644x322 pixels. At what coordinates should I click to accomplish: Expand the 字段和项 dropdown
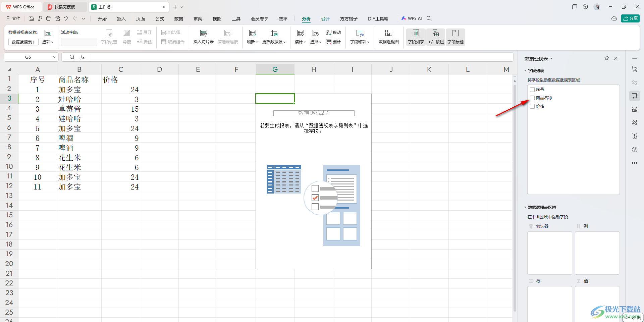pos(360,42)
